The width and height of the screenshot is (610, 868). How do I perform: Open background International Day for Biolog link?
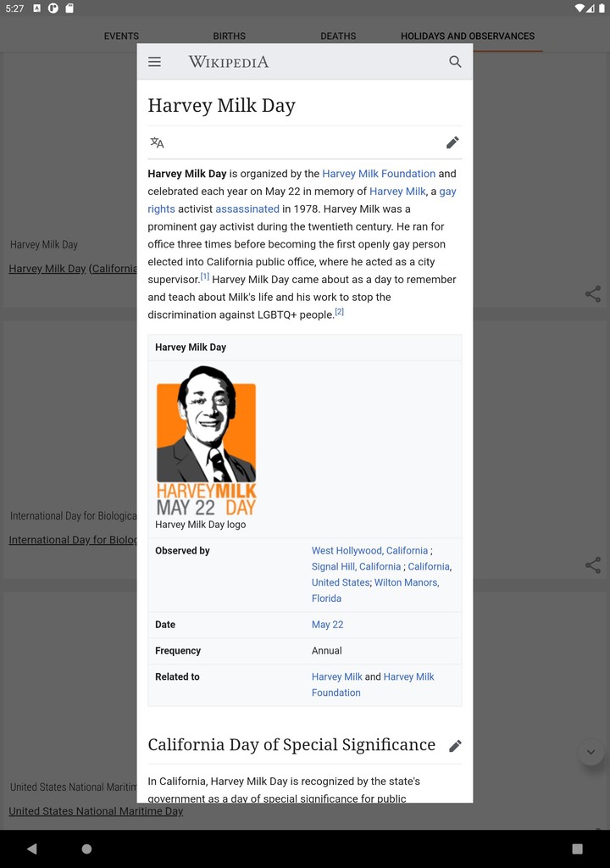(73, 540)
